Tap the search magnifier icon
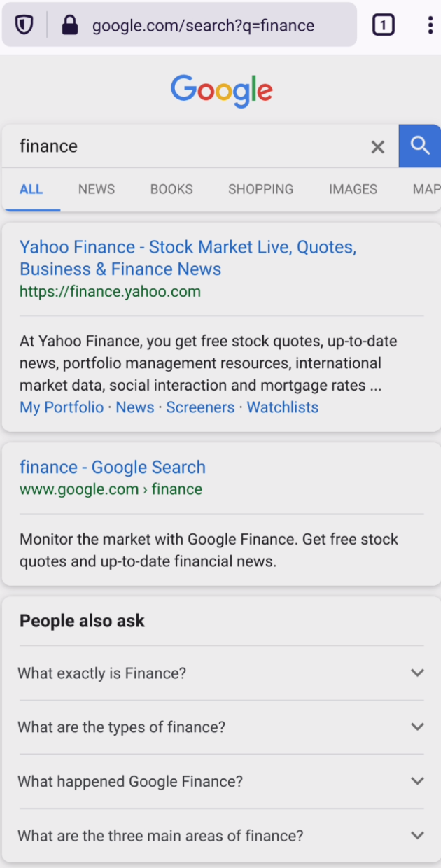The width and height of the screenshot is (441, 868). click(x=420, y=146)
